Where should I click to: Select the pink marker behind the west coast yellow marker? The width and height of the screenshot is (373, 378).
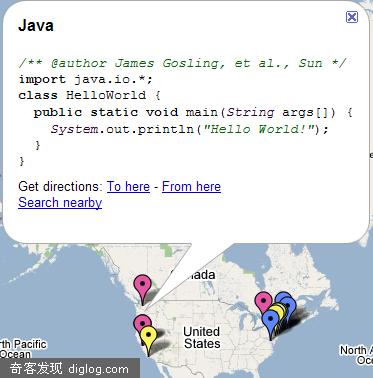[141, 321]
